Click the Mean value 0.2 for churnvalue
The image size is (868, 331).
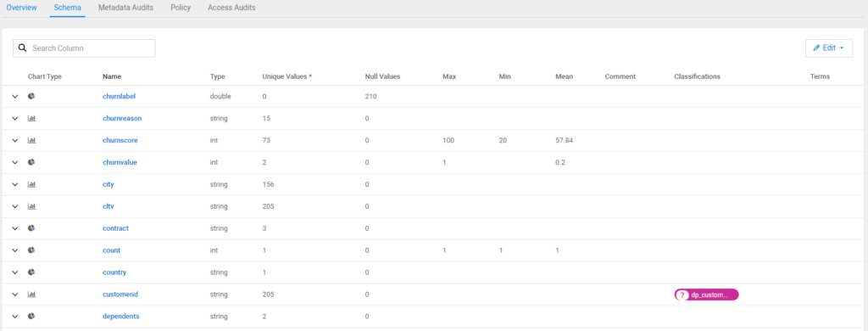[560, 162]
